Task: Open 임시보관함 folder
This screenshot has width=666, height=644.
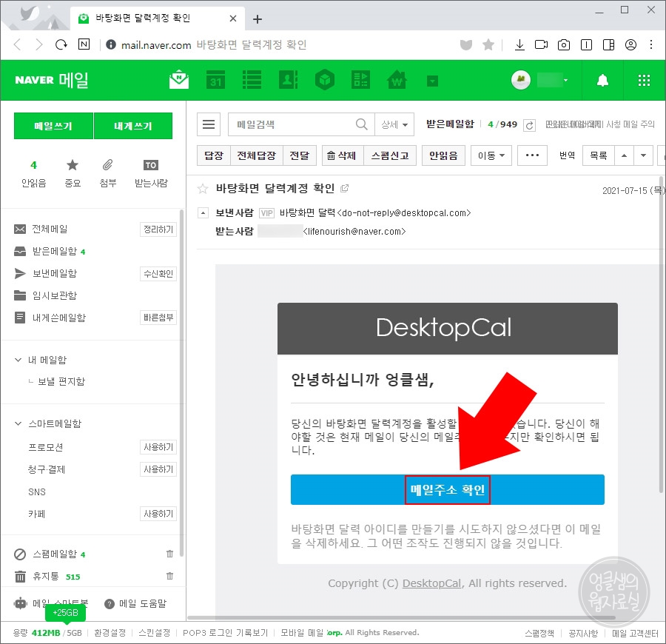Action: (x=55, y=295)
